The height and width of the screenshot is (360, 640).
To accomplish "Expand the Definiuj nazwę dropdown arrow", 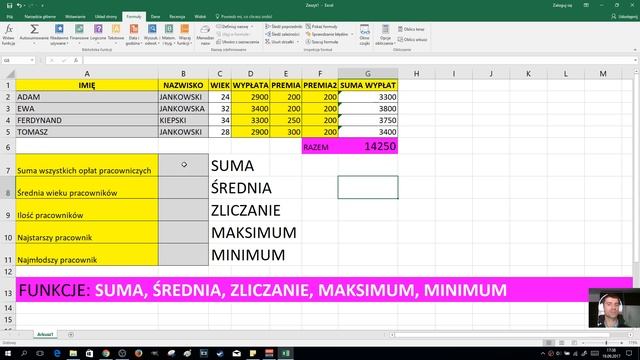I will (x=252, y=27).
